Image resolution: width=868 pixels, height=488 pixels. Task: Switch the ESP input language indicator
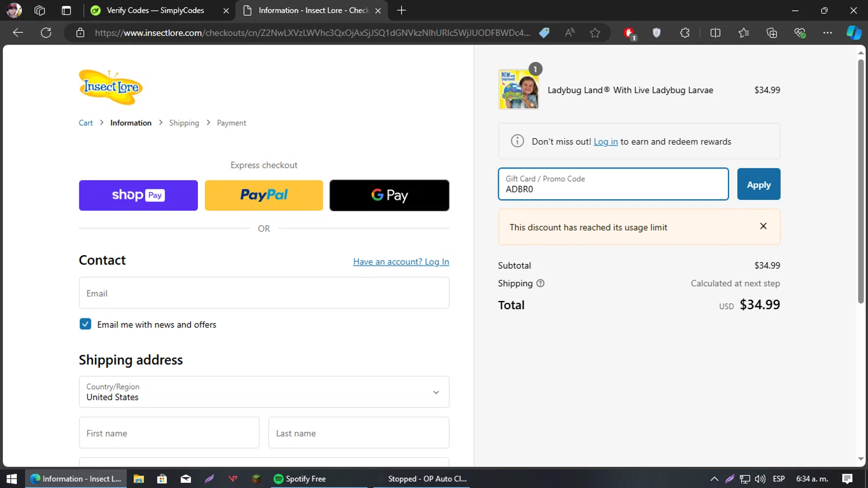[x=779, y=479]
